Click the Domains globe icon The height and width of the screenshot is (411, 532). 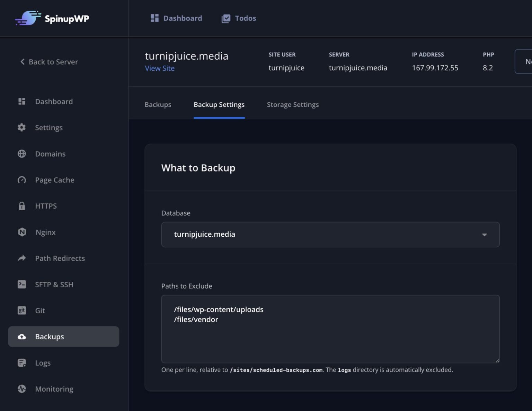(x=22, y=154)
